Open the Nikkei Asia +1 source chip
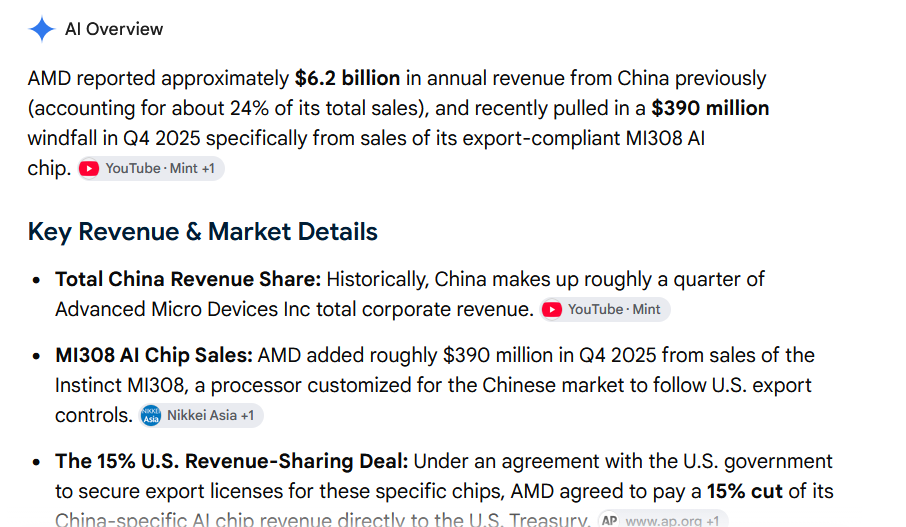Viewport: 906px width, 527px height. pyautogui.click(x=201, y=415)
